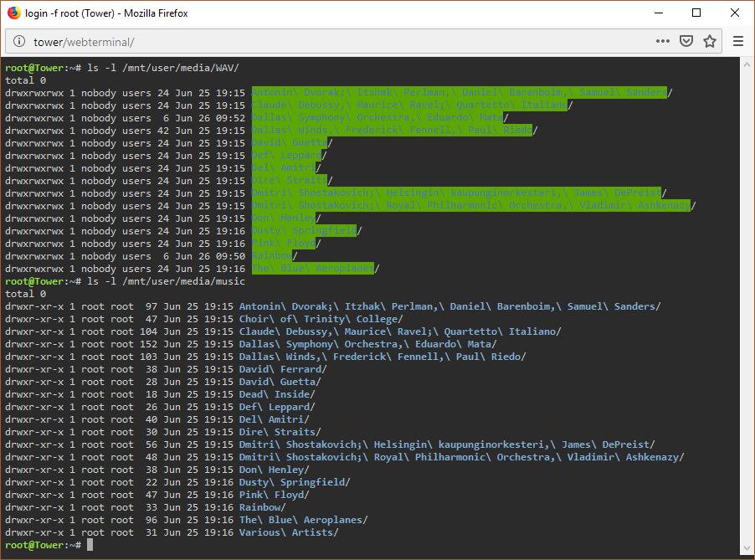Click the highlighted 'David\ Guetta' WAV entry
Image resolution: width=755 pixels, height=560 pixels.
(x=290, y=143)
